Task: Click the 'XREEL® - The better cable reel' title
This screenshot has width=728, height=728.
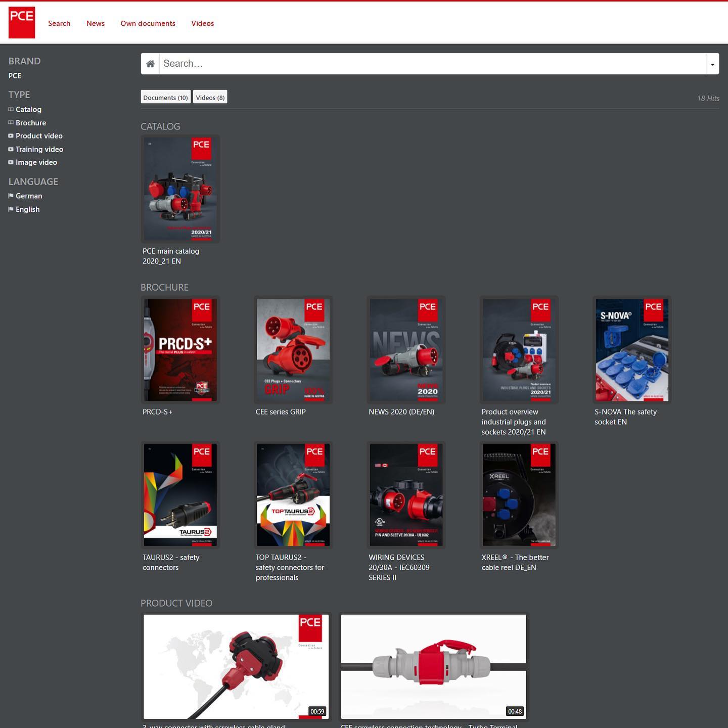Action: pos(515,563)
